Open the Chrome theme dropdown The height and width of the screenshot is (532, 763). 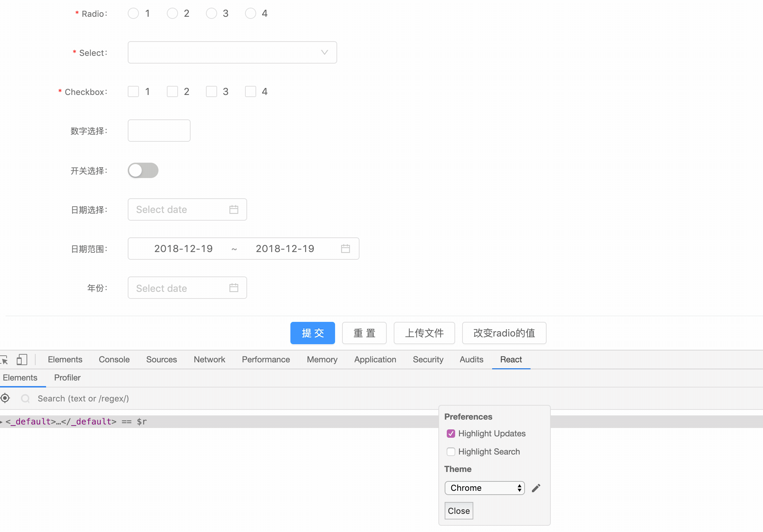484,488
